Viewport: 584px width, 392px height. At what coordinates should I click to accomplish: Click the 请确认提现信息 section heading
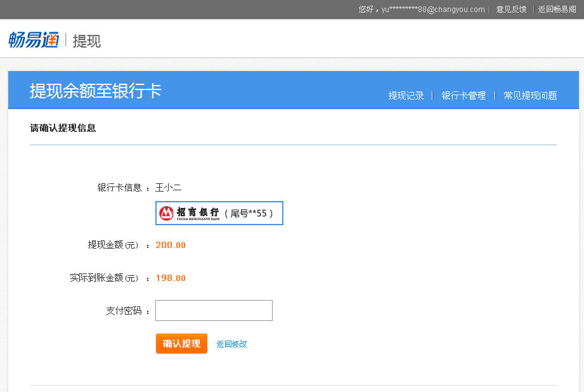pyautogui.click(x=63, y=128)
